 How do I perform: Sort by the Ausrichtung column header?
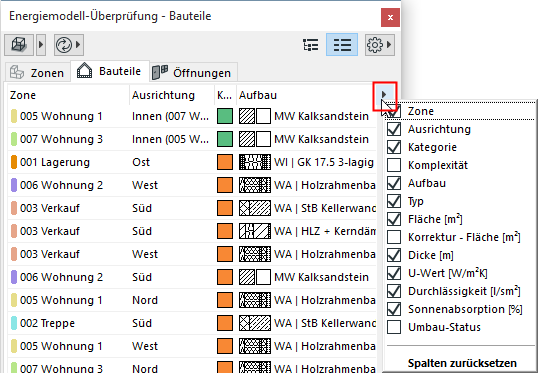click(x=172, y=95)
